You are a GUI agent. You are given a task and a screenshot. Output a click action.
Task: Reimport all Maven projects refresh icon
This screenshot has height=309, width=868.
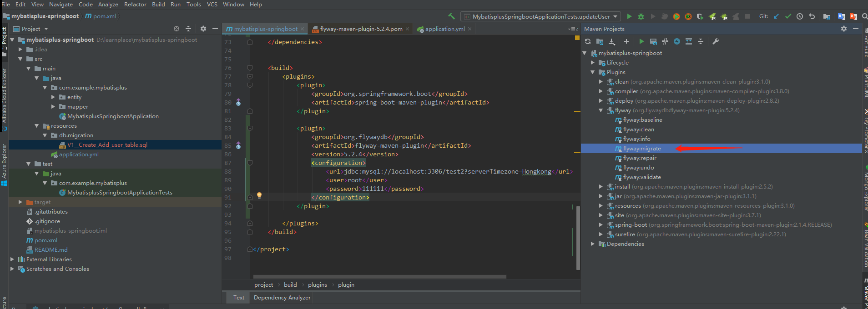[588, 41]
